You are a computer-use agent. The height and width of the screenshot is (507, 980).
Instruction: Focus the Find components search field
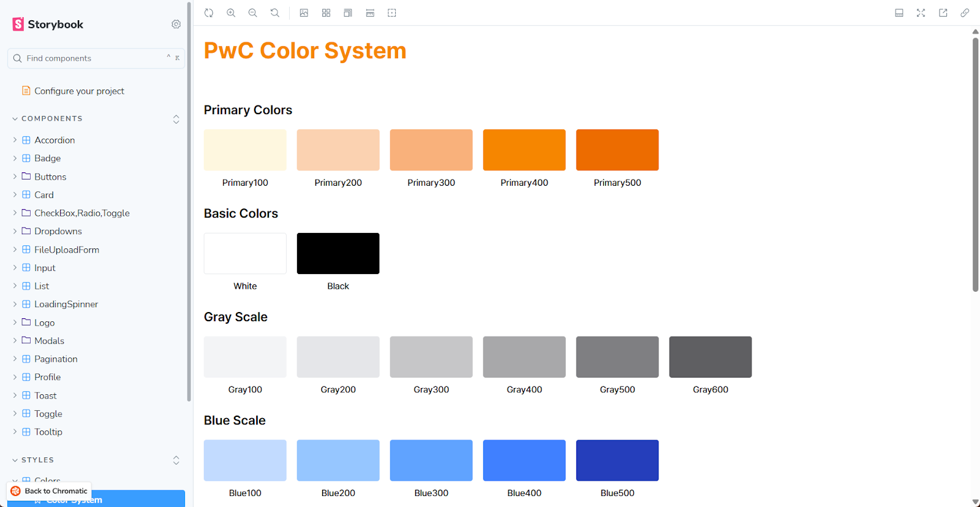point(96,58)
